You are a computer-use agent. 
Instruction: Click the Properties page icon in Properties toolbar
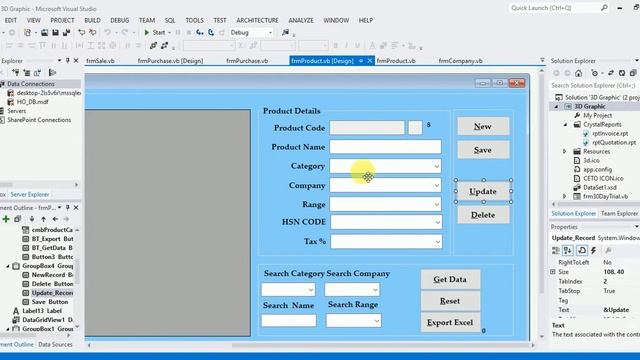pyautogui.click(x=582, y=250)
